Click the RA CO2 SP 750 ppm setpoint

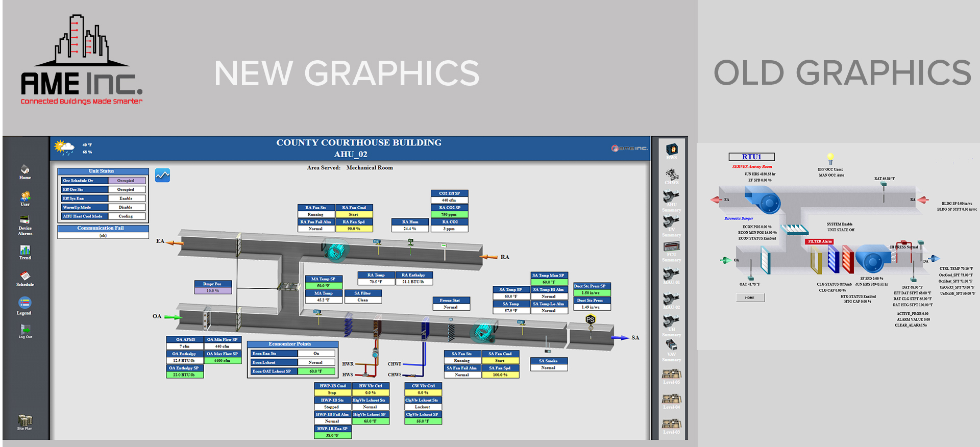click(449, 215)
